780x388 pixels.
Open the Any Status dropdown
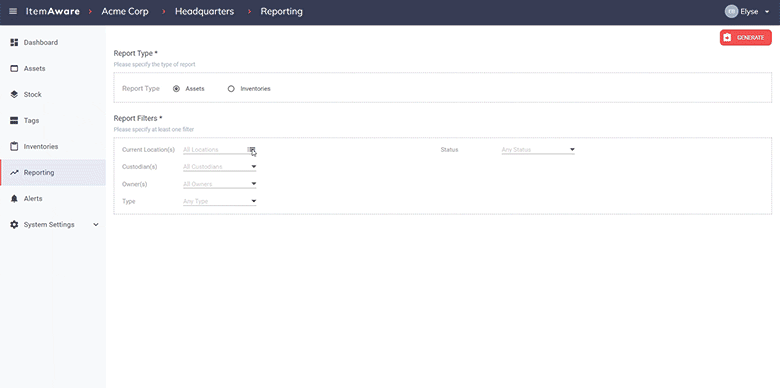click(538, 149)
